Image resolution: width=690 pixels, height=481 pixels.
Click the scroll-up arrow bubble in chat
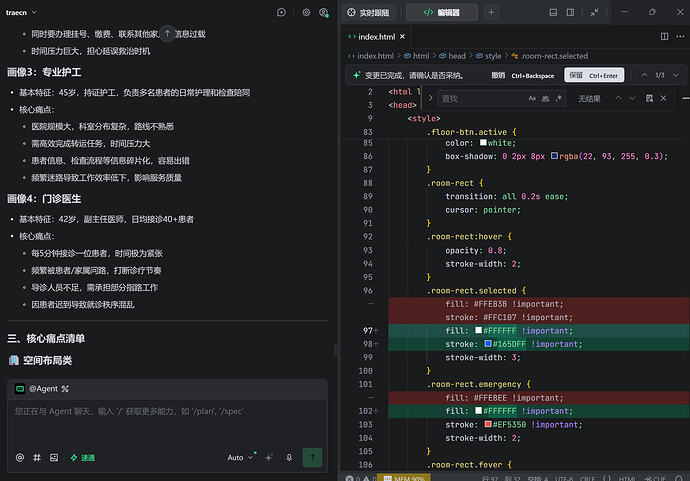167,33
